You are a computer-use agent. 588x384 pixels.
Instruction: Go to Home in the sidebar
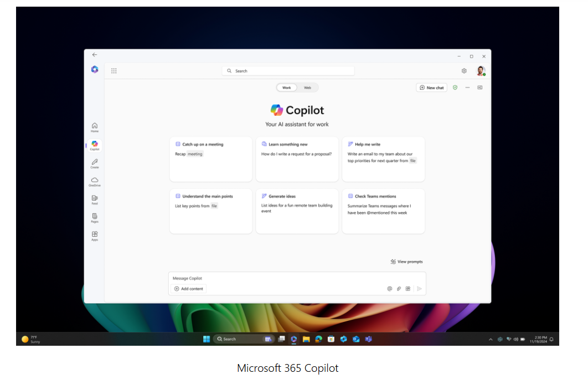pos(95,127)
